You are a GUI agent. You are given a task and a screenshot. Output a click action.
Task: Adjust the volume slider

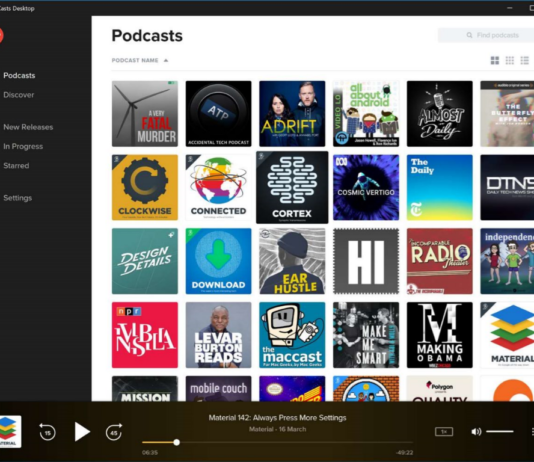click(x=500, y=431)
